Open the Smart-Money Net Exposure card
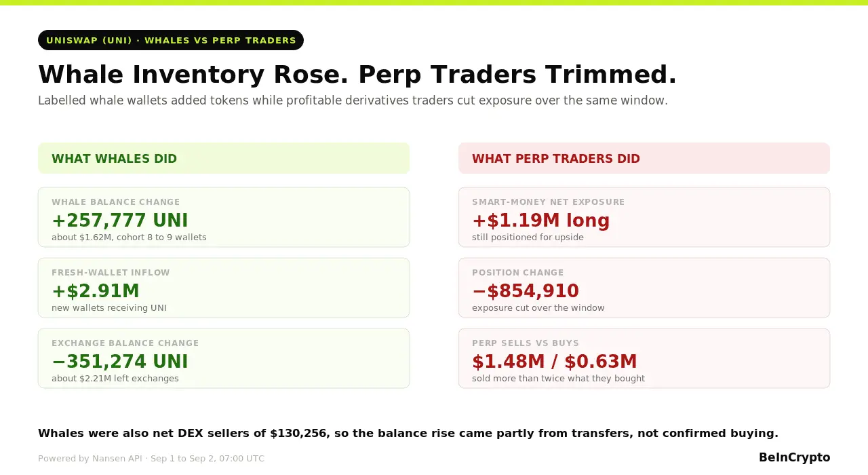This screenshot has height=475, width=868. click(x=644, y=217)
